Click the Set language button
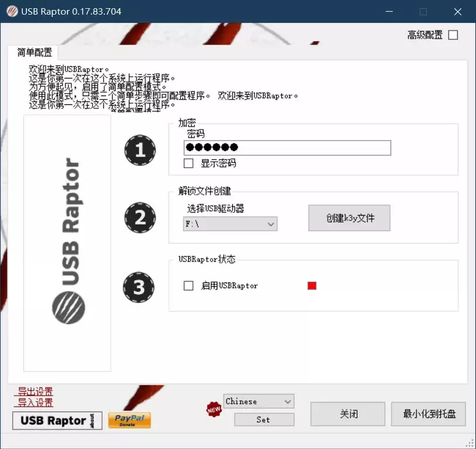This screenshot has width=476, height=449. pyautogui.click(x=264, y=420)
